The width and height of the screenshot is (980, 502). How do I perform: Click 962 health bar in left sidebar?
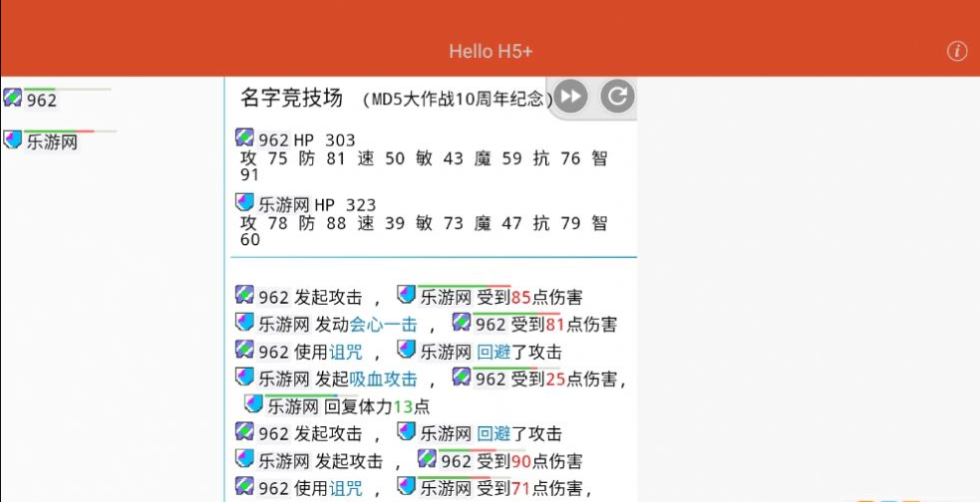click(68, 90)
